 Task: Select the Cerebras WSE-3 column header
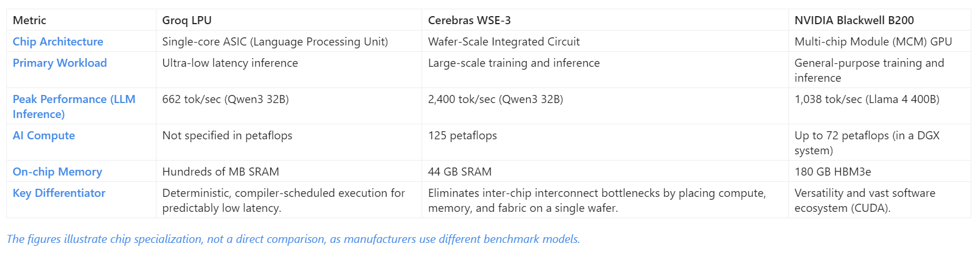(x=605, y=20)
